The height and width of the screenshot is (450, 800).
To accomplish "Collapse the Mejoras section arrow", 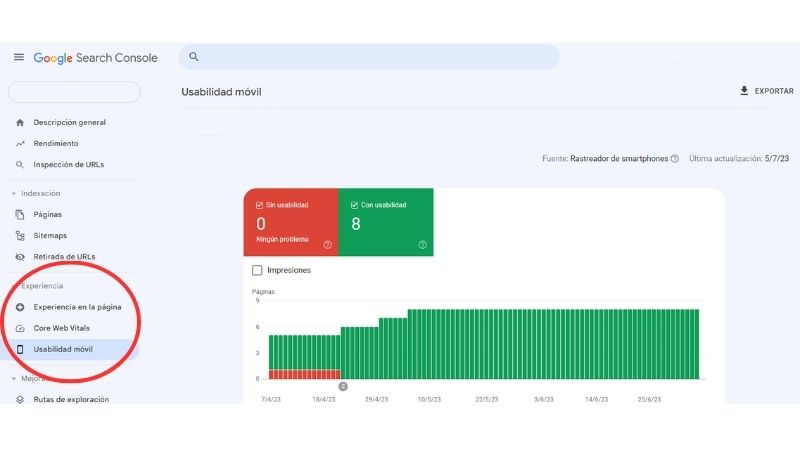I will (x=14, y=379).
